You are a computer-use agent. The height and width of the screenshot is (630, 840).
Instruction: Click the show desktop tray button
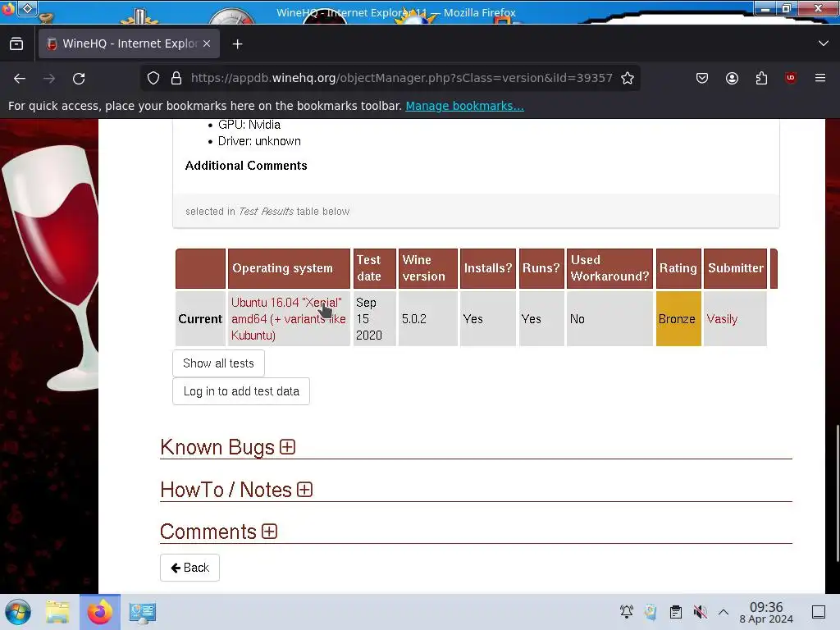click(819, 612)
